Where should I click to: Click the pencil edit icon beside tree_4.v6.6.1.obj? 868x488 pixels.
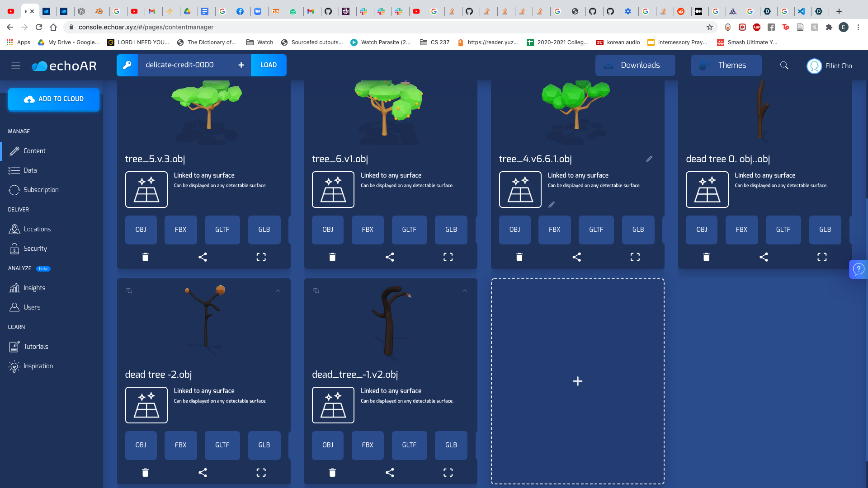pyautogui.click(x=649, y=159)
